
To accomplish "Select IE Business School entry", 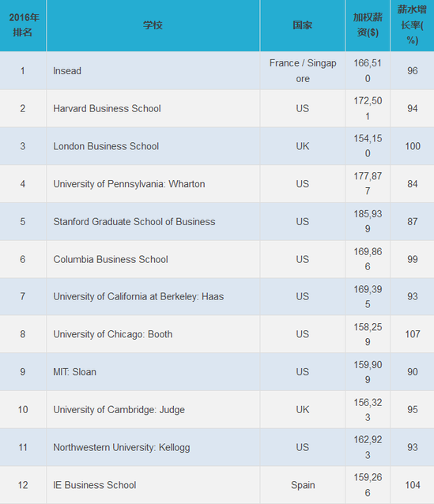I will [x=95, y=485].
